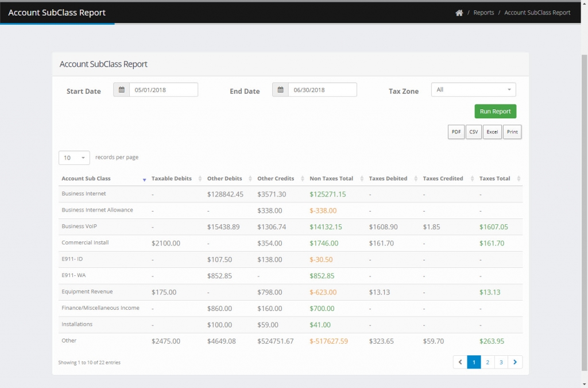588x388 pixels.
Task: Export report as PDF
Action: click(456, 132)
